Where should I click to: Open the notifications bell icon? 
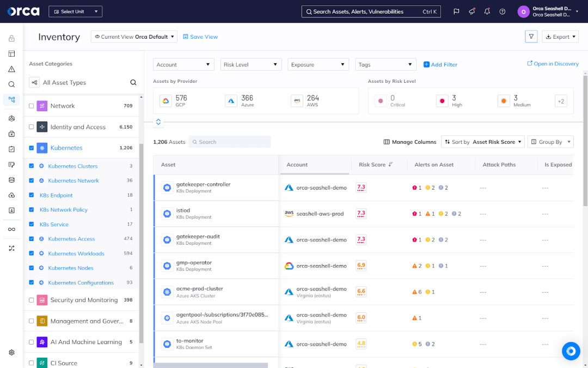point(487,11)
